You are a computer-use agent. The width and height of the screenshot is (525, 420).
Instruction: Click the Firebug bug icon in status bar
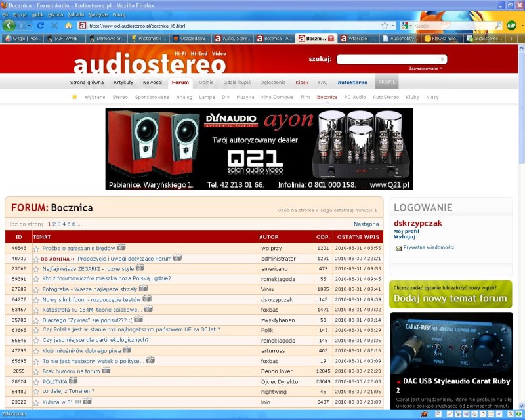tap(424, 414)
